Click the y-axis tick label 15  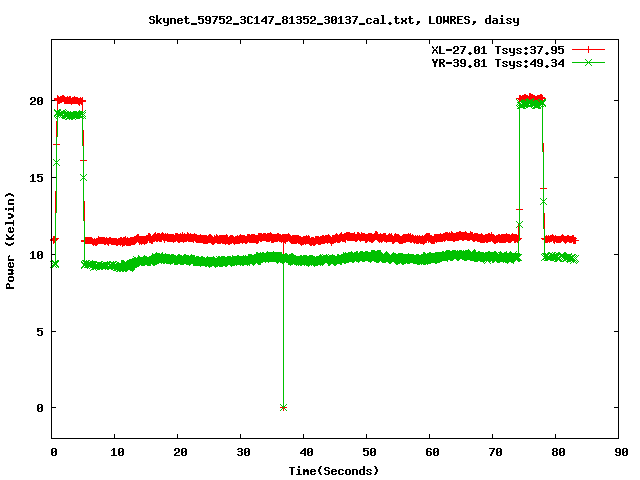[x=36, y=178]
